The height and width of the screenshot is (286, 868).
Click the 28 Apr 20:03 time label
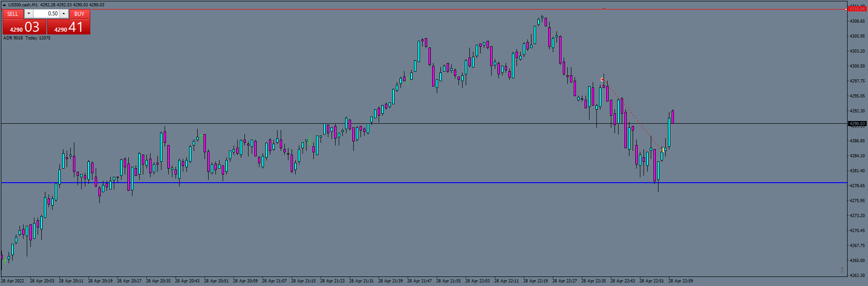point(42,281)
